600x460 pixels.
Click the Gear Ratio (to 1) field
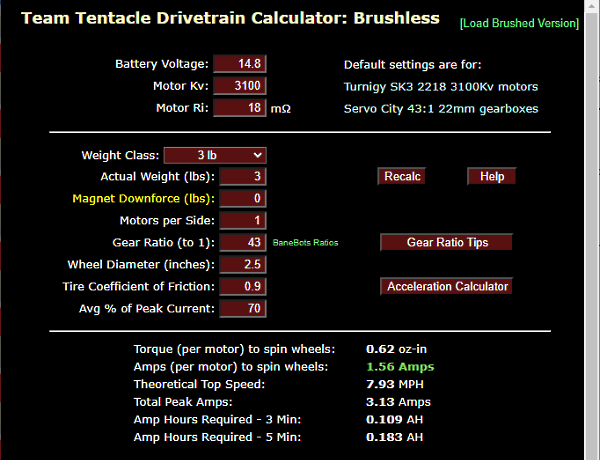click(242, 243)
